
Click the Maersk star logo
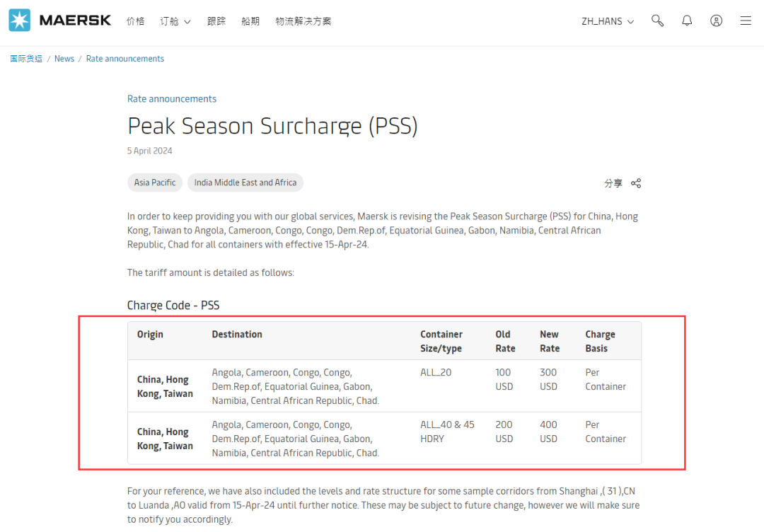(x=20, y=21)
